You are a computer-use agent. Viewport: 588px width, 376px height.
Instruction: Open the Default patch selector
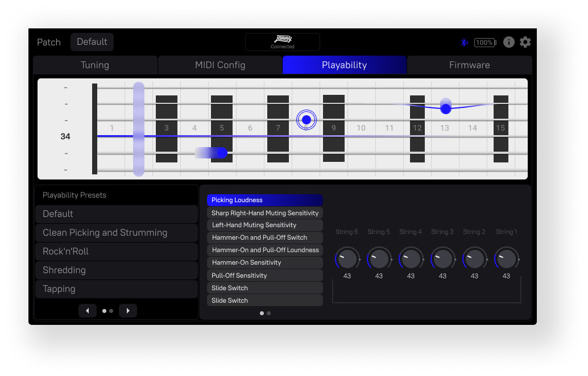click(x=92, y=42)
